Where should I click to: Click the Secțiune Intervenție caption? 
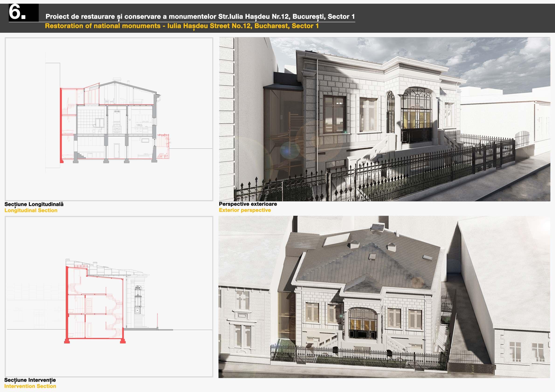click(30, 380)
